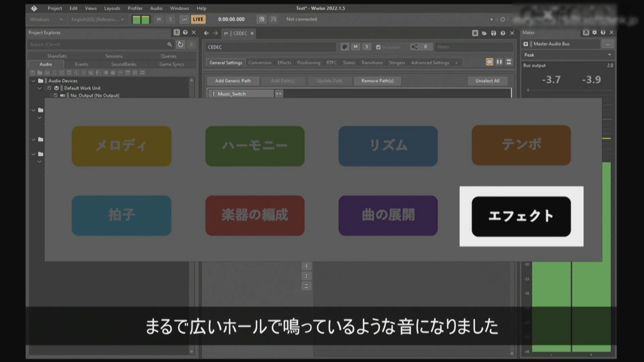Open the RTPC tab

coord(331,63)
